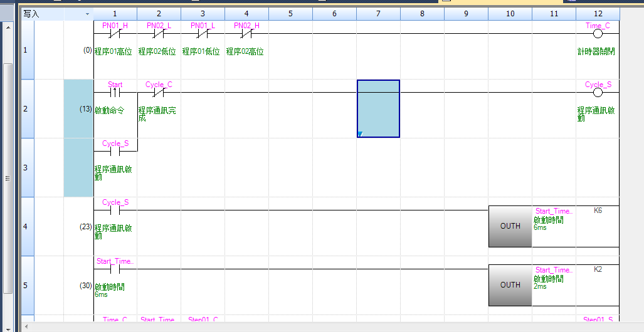This screenshot has width=644, height=332.
Task: Select the PN02_L contact in row 1
Action: coord(159,34)
